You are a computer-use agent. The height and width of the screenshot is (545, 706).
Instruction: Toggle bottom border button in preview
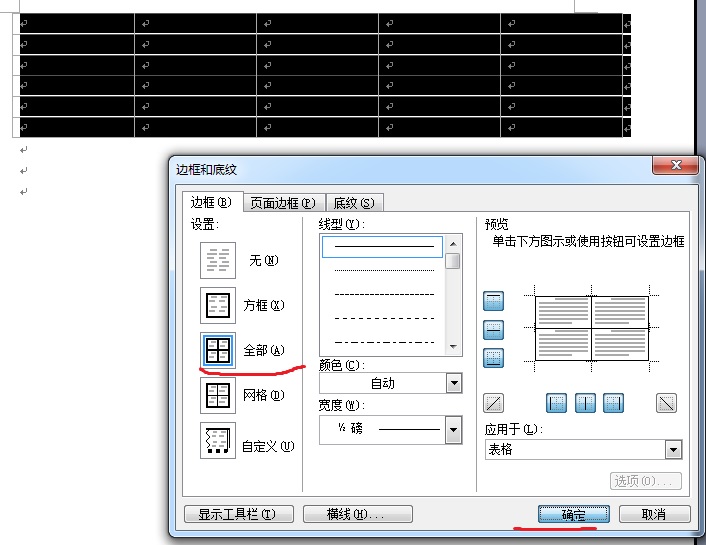coord(493,358)
